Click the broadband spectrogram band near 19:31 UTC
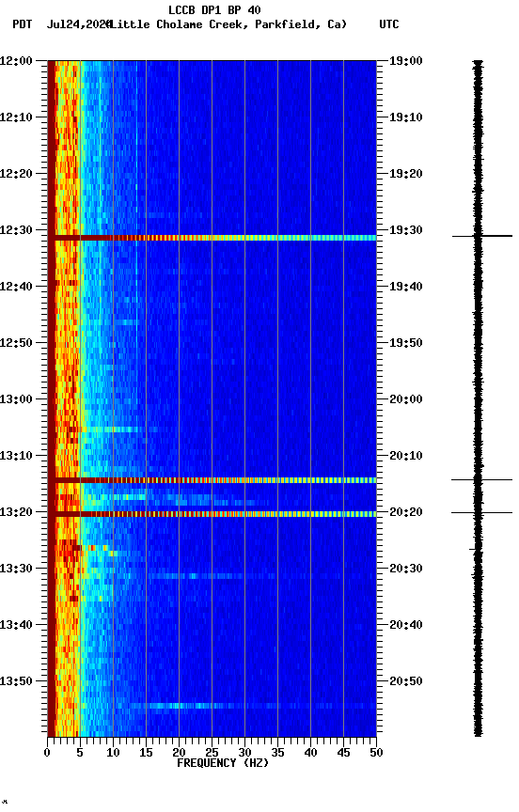519x812 pixels. [212, 238]
